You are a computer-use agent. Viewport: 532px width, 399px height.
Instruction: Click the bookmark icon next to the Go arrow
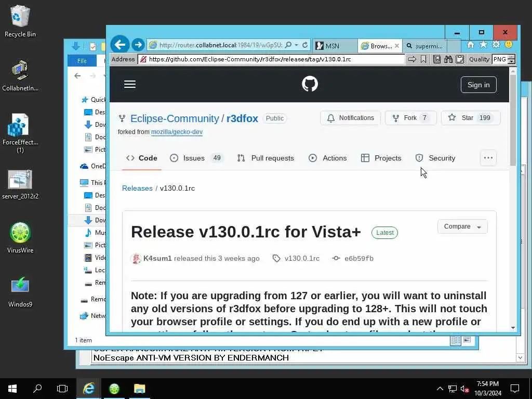423,59
